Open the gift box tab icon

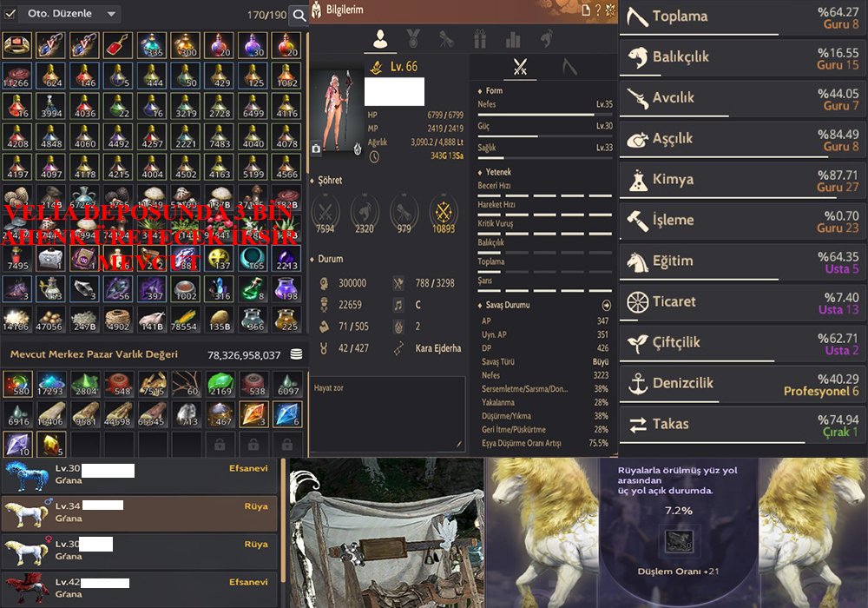pos(480,39)
